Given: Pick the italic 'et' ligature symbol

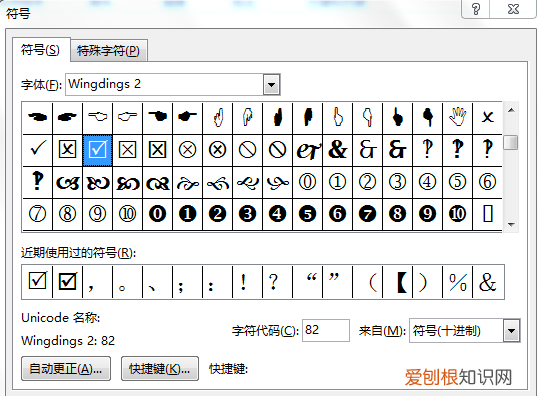Looking at the screenshot, I should 307,150.
